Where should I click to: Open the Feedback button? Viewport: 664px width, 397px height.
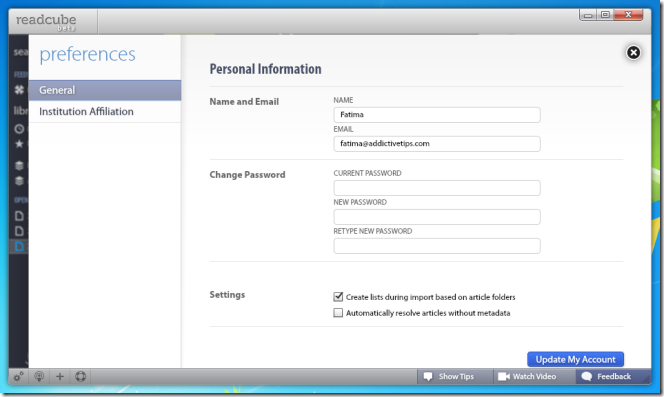click(x=606, y=376)
